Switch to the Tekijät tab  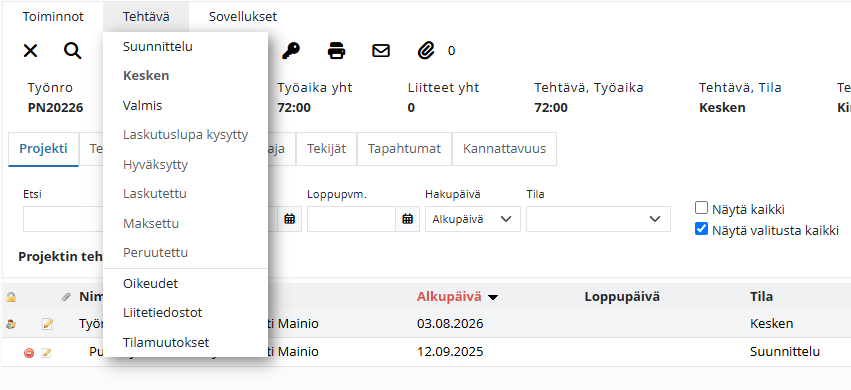326,149
